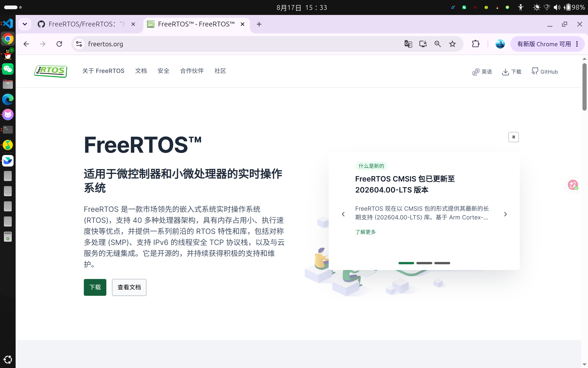
Task: Close the GitHub FreeRTOS tab
Action: [x=133, y=24]
